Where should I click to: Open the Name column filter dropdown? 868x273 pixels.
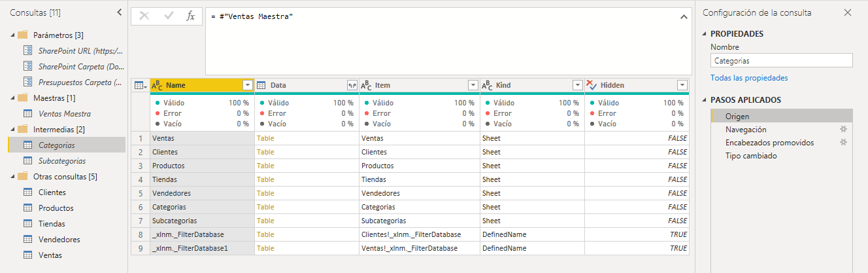tap(248, 85)
